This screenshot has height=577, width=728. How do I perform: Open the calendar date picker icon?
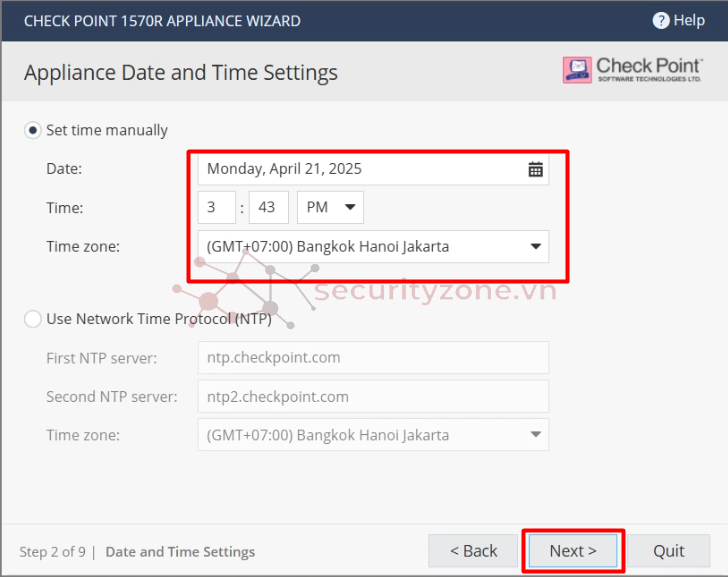click(535, 169)
